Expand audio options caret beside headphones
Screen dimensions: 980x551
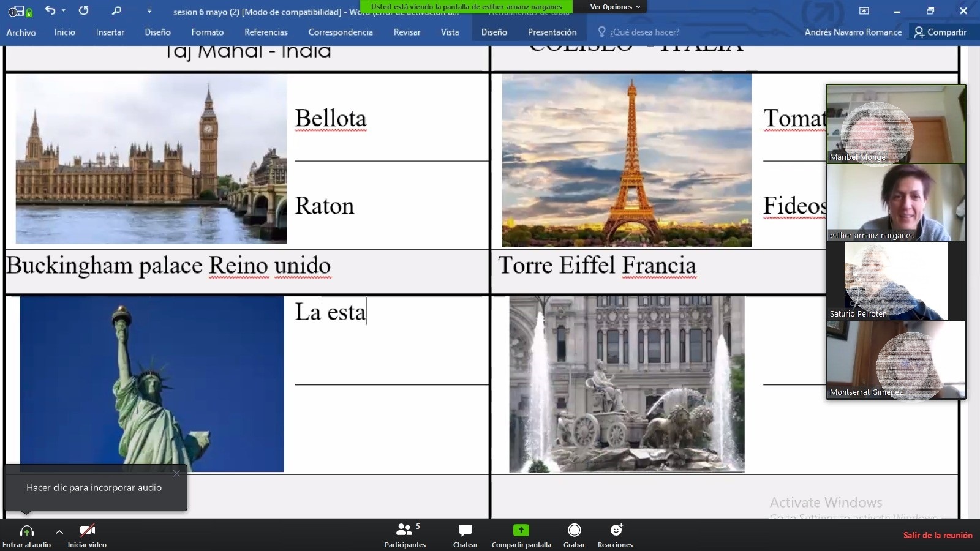pos(59,531)
